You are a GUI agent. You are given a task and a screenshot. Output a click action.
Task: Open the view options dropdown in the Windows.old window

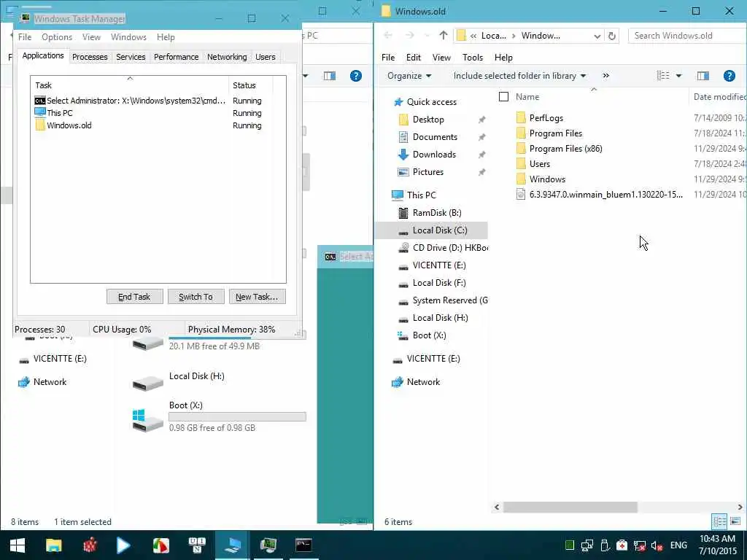point(679,76)
